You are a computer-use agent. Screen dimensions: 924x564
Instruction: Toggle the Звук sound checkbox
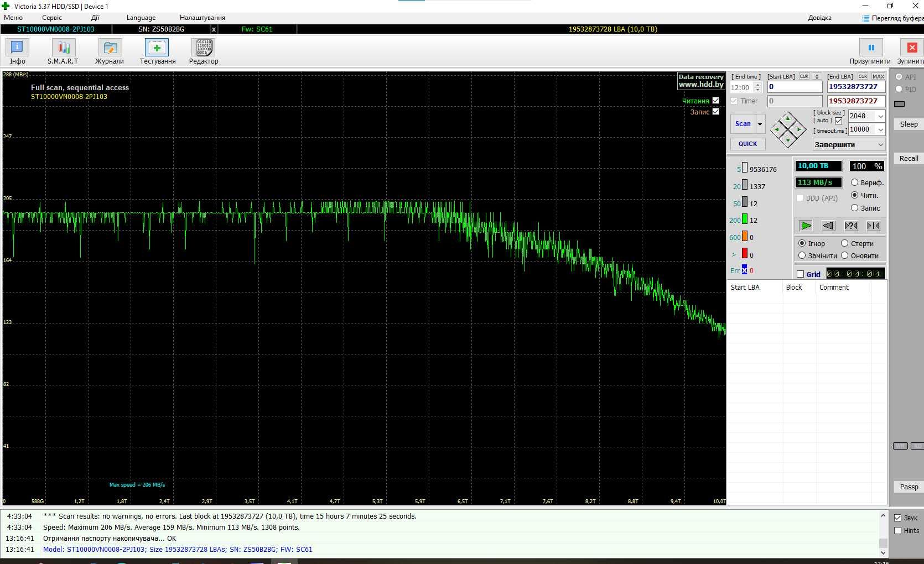[898, 518]
